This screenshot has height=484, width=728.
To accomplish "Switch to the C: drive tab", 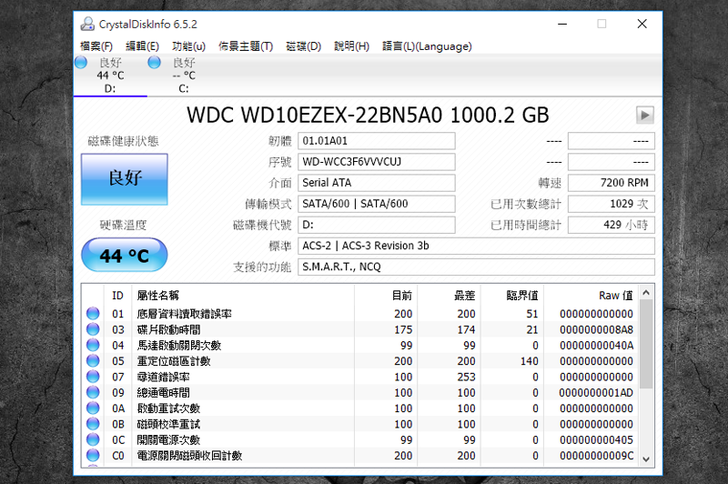I will coord(184,75).
